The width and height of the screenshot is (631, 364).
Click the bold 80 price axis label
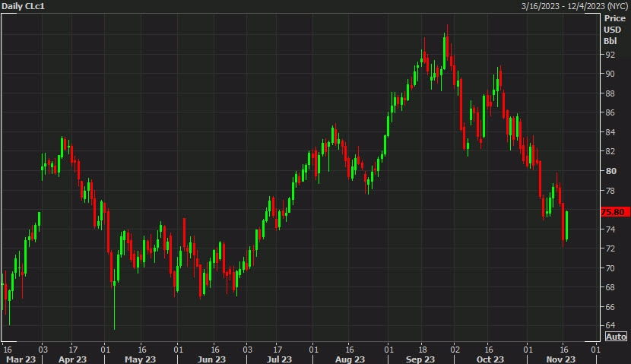point(610,171)
